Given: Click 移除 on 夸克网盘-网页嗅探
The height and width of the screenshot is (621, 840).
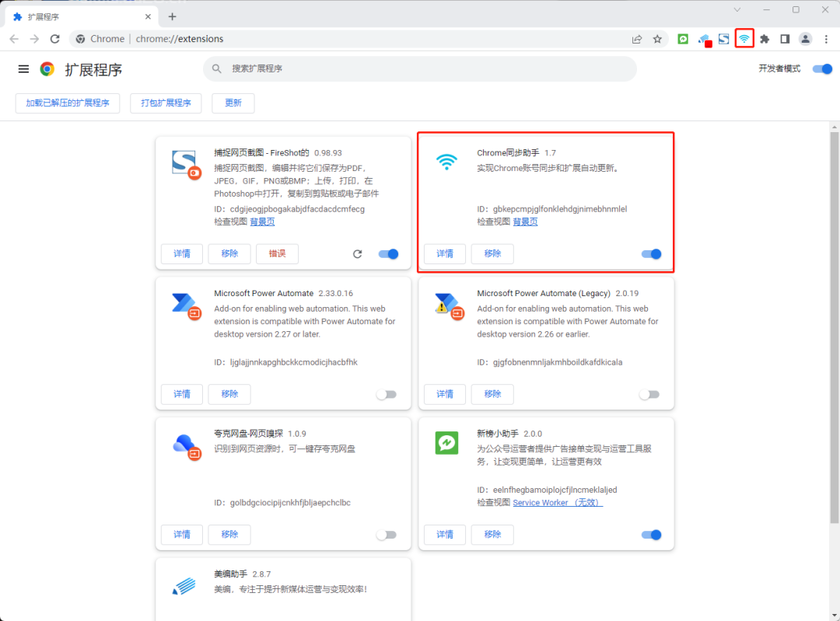Looking at the screenshot, I should (x=229, y=534).
